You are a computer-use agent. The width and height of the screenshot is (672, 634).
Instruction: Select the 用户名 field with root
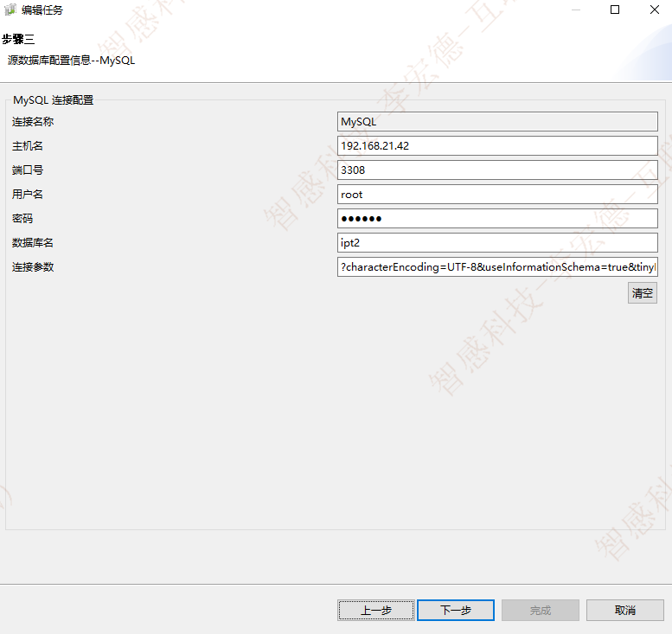(497, 195)
